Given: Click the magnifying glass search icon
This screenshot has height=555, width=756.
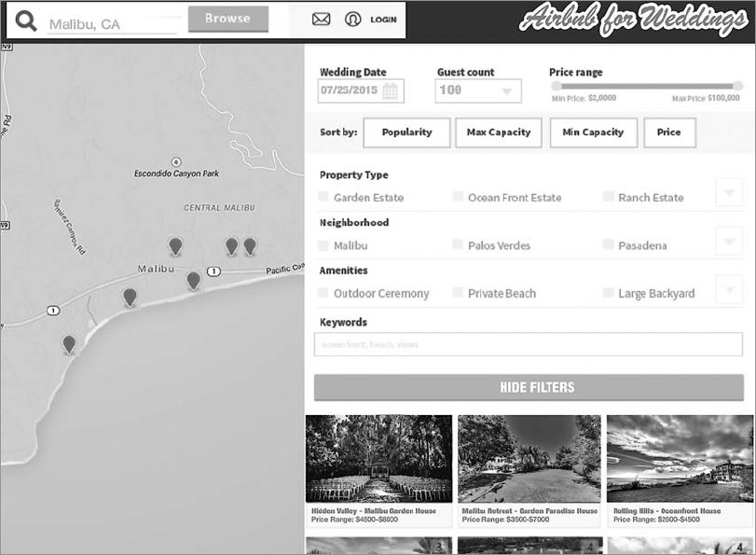Looking at the screenshot, I should click(x=25, y=21).
